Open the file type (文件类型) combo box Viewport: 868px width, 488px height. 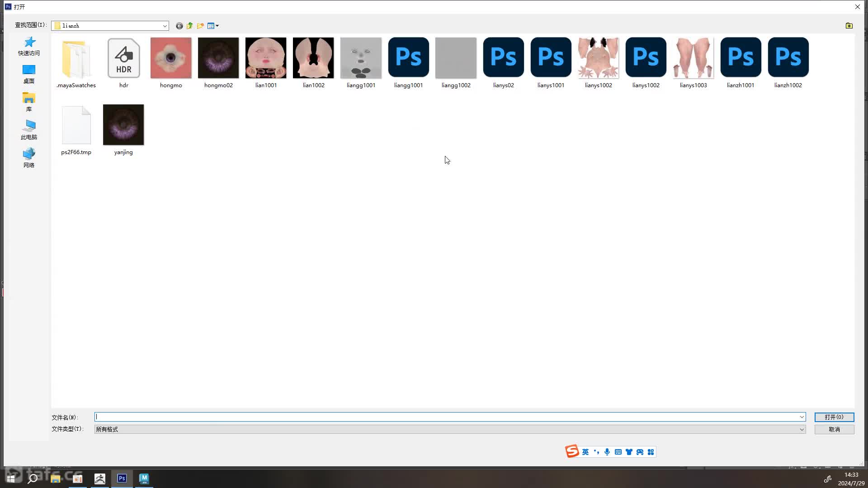(x=450, y=429)
